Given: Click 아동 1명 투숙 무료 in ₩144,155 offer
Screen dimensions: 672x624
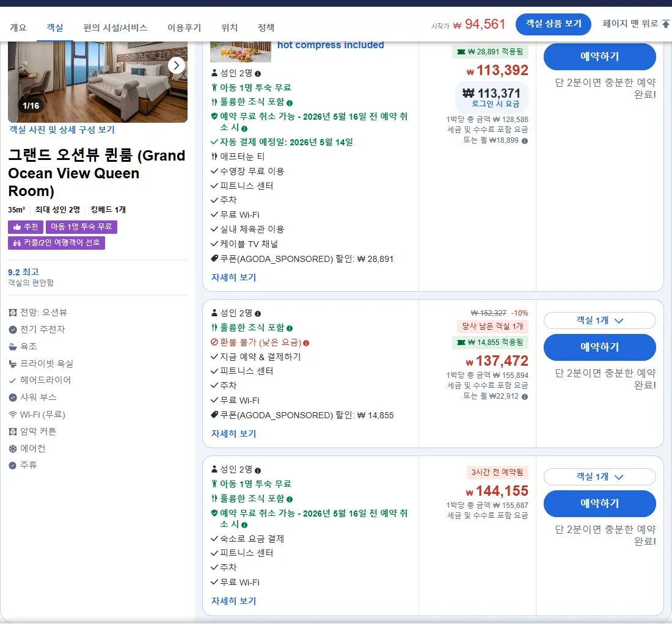Looking at the screenshot, I should pyautogui.click(x=252, y=484).
